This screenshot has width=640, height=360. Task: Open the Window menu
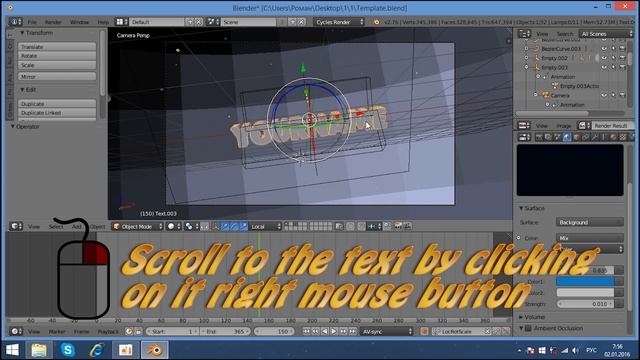(79, 22)
